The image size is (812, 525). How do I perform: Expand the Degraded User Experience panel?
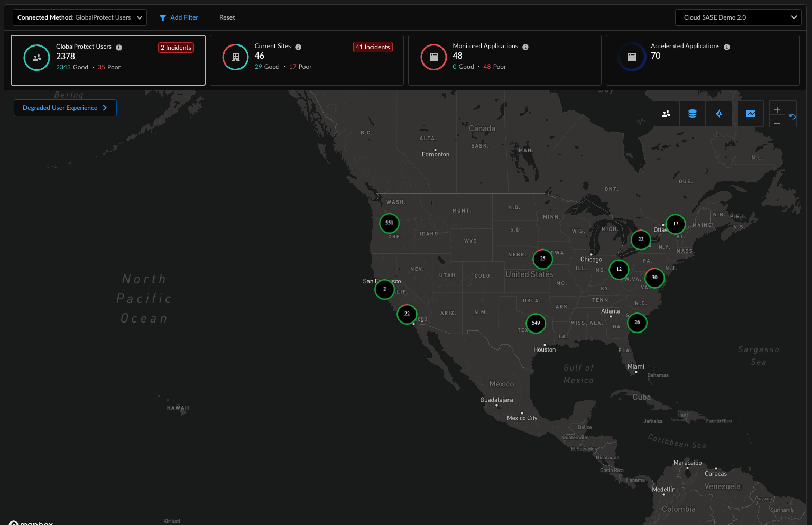(65, 108)
